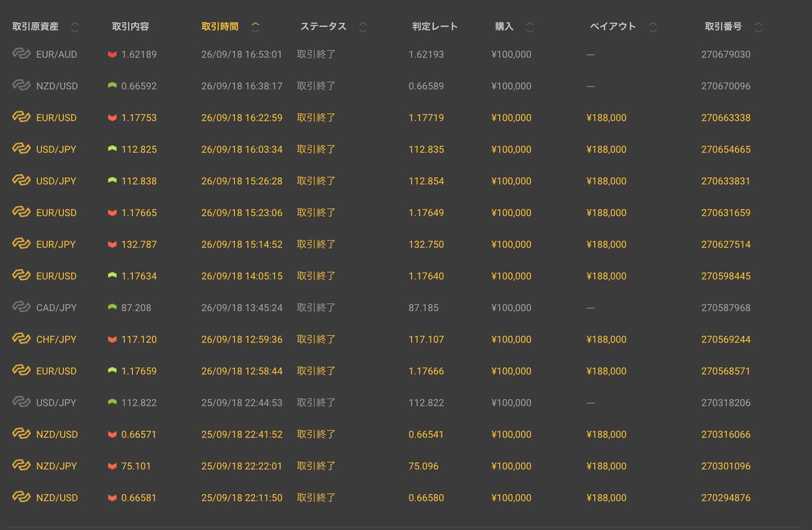The height and width of the screenshot is (530, 812).
Task: Click the 判定レート column header
Action: pos(435,27)
